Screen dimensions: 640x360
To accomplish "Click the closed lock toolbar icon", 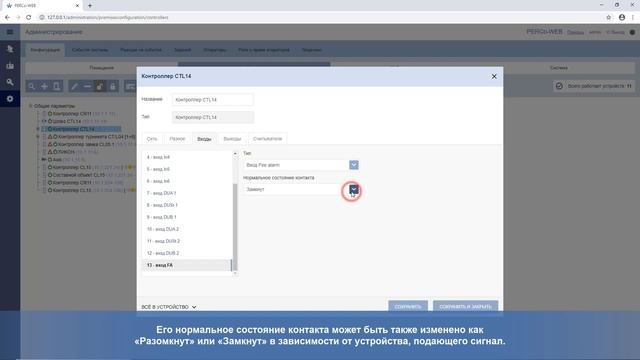I will tap(113, 86).
